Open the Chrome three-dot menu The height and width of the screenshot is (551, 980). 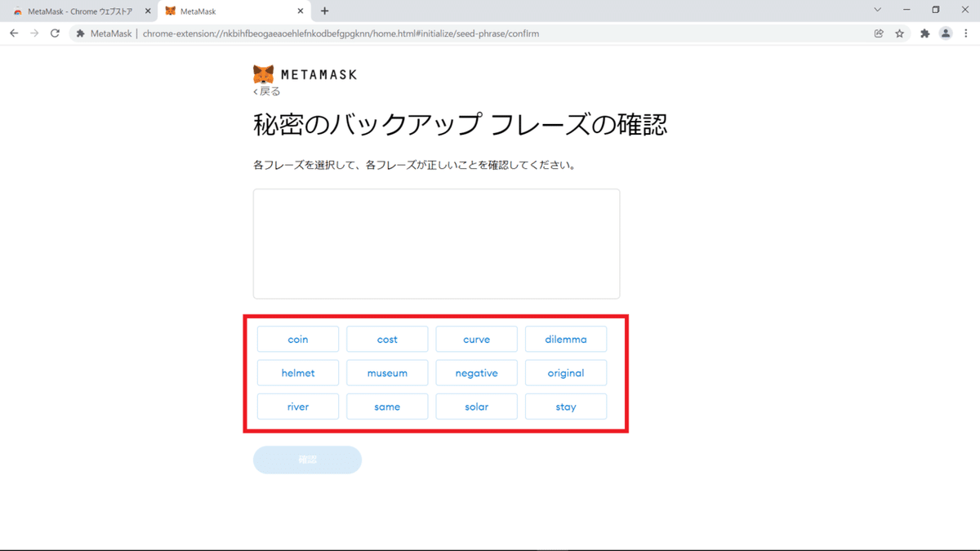click(965, 33)
